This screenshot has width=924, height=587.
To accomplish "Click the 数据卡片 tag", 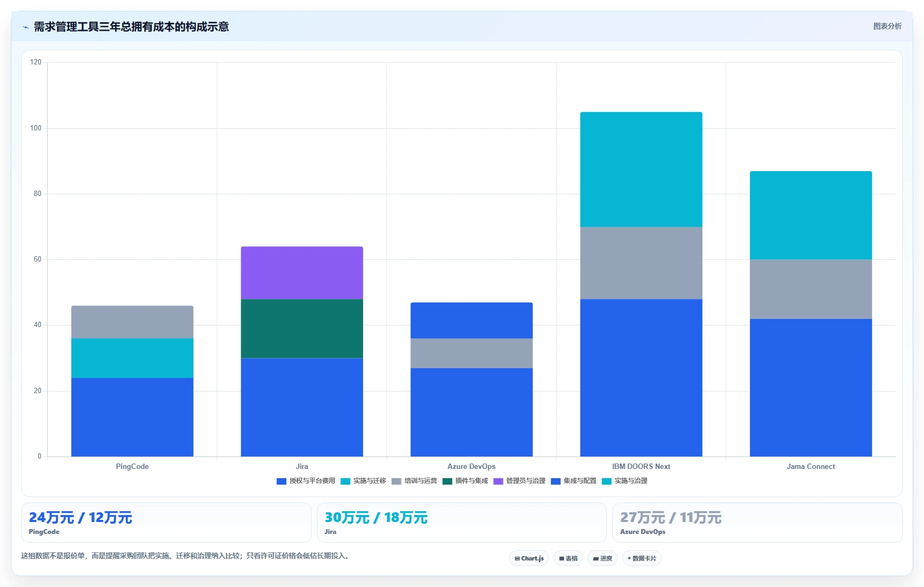I will (642, 558).
